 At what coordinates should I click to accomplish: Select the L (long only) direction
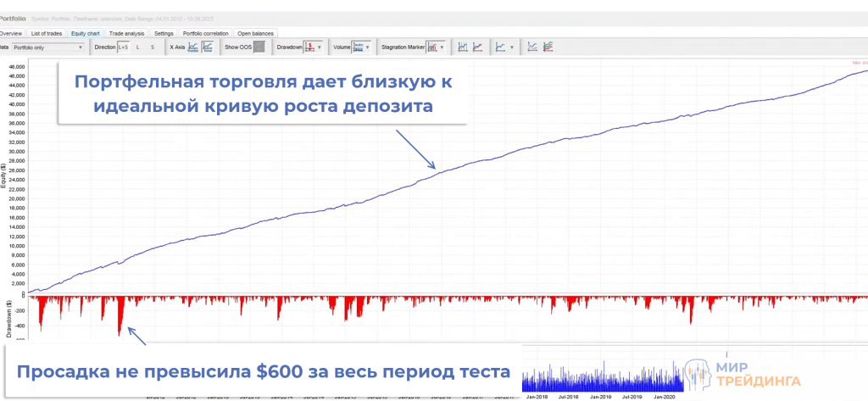click(x=138, y=47)
